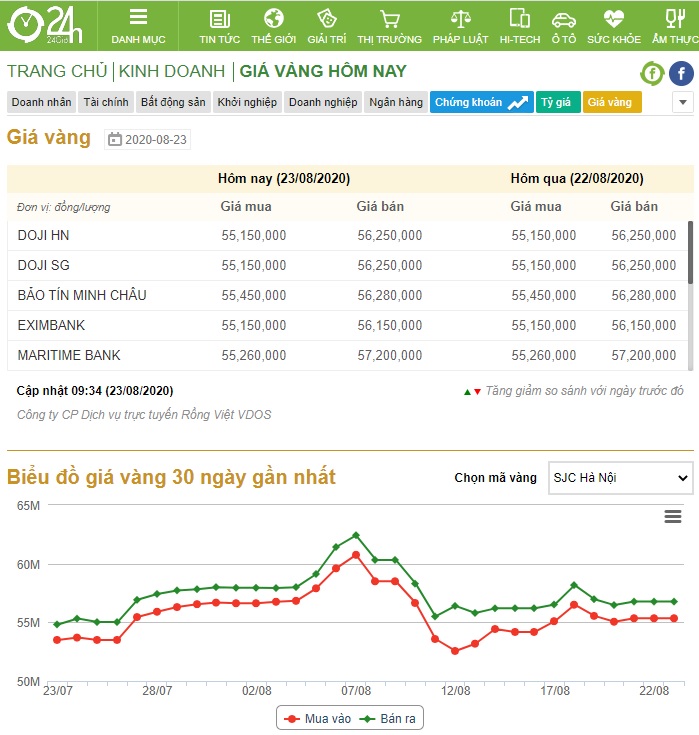Click today's 56,150,000 Eximbank sell price

pyautogui.click(x=390, y=325)
